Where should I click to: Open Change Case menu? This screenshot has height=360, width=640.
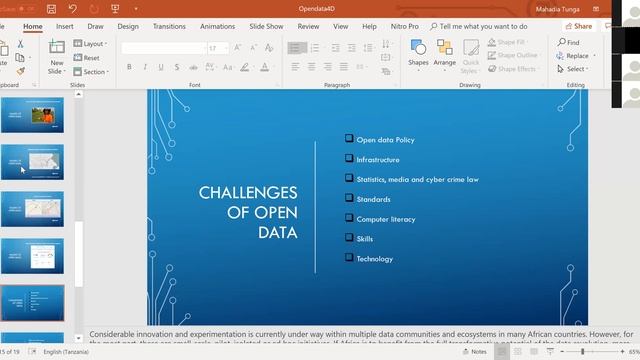point(229,67)
